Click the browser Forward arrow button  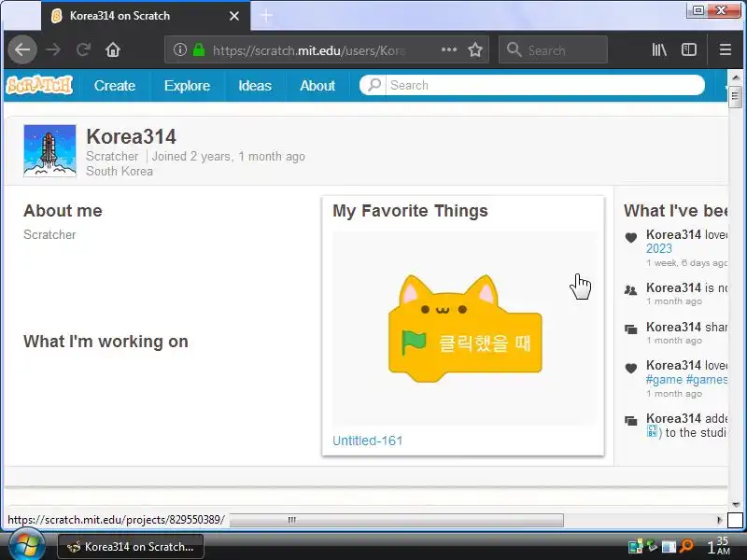53,49
